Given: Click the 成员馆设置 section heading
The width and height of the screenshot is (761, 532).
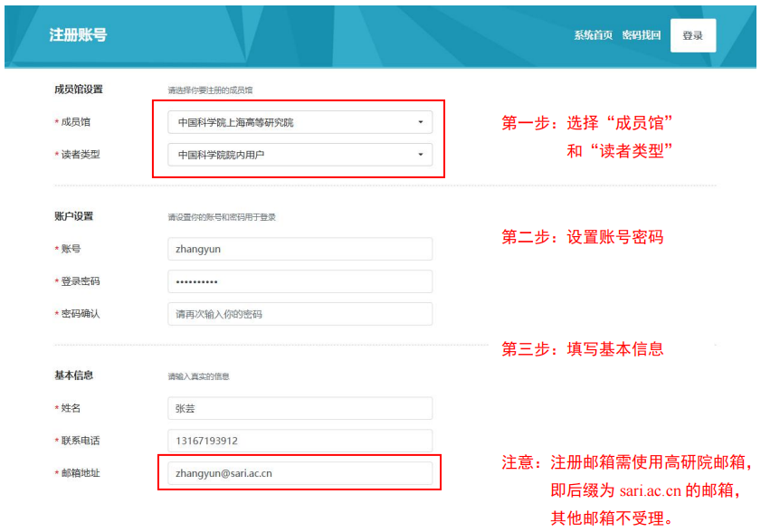Looking at the screenshot, I should tap(79, 90).
